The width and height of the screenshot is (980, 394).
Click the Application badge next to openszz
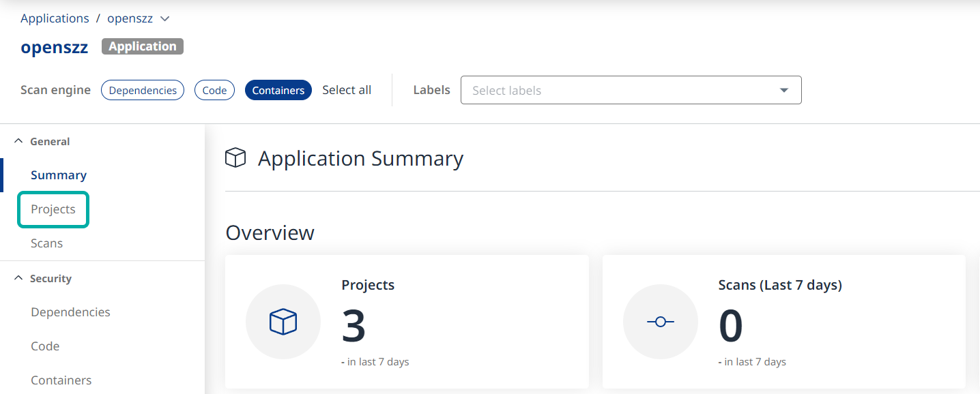[x=142, y=46]
